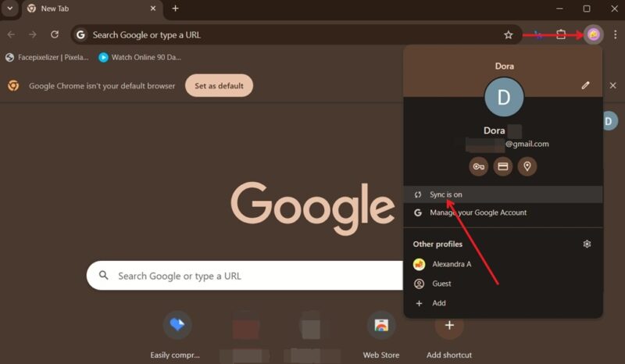
Task: Click the Google homepage search box
Action: pyautogui.click(x=245, y=276)
